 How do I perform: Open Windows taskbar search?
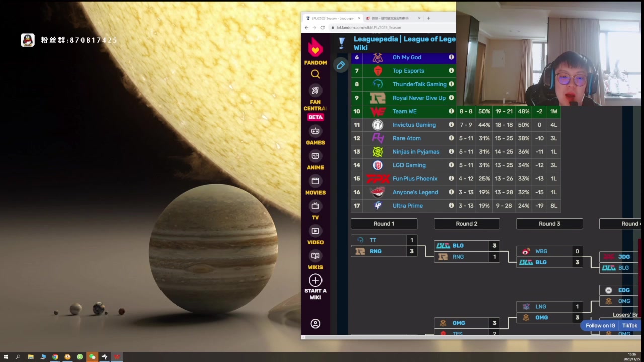[x=18, y=357]
